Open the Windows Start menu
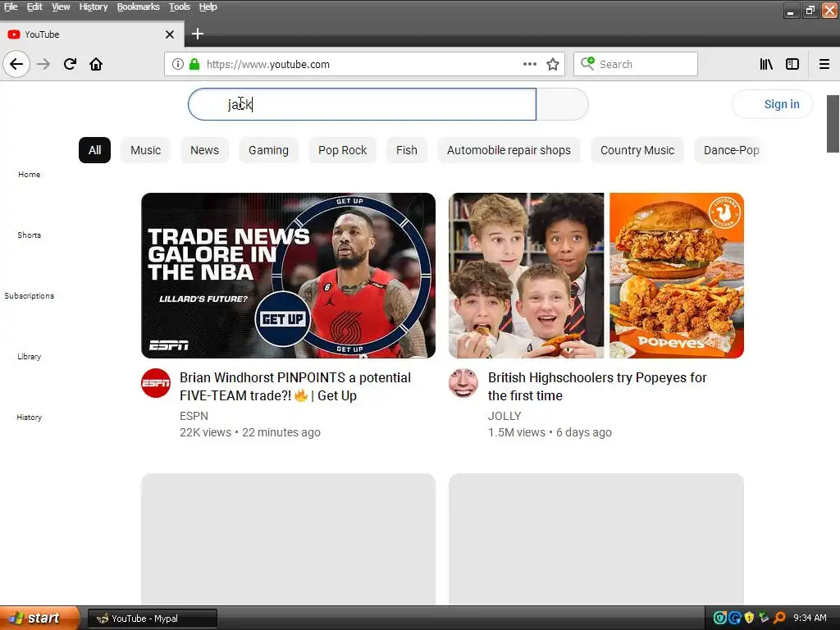This screenshot has width=840, height=630. click(x=39, y=619)
